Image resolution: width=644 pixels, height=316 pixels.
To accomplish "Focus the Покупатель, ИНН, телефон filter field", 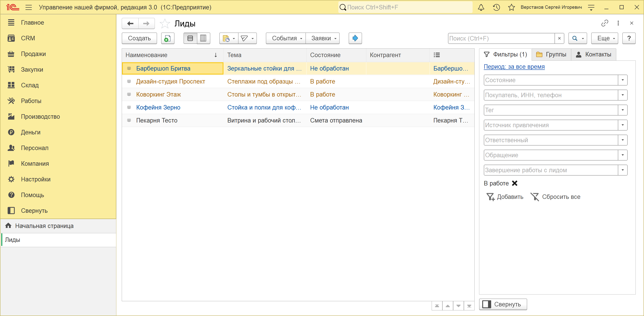I will [551, 95].
